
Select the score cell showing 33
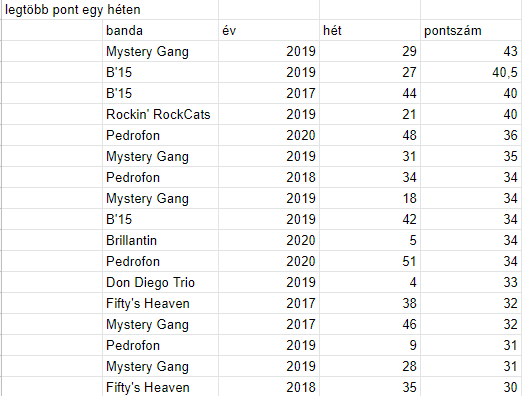(471, 282)
